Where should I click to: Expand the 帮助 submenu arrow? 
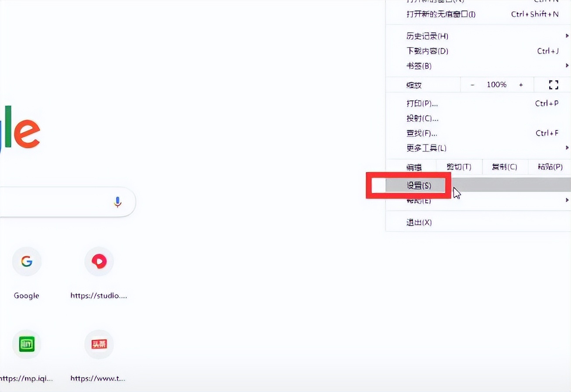pyautogui.click(x=567, y=200)
